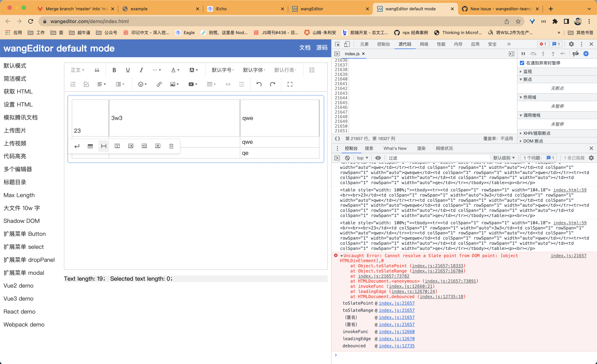Open the 正文 paragraph style dropdown
597x364 pixels.
coord(77,70)
